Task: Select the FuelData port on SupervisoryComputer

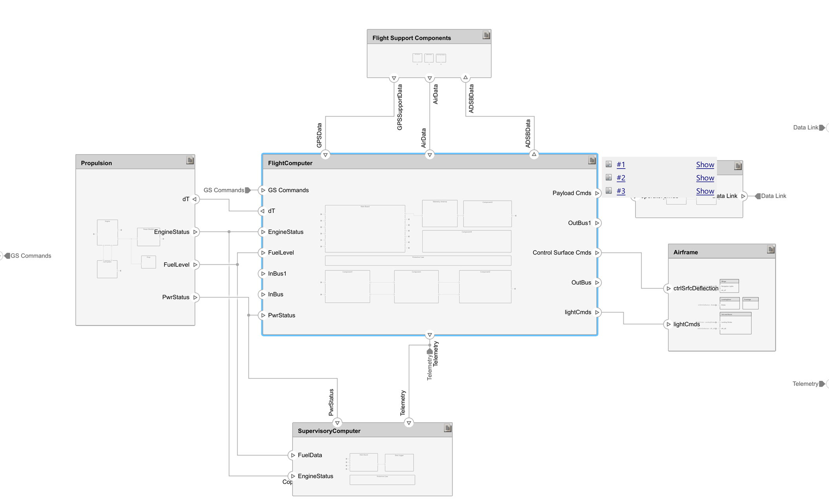Action: click(293, 455)
